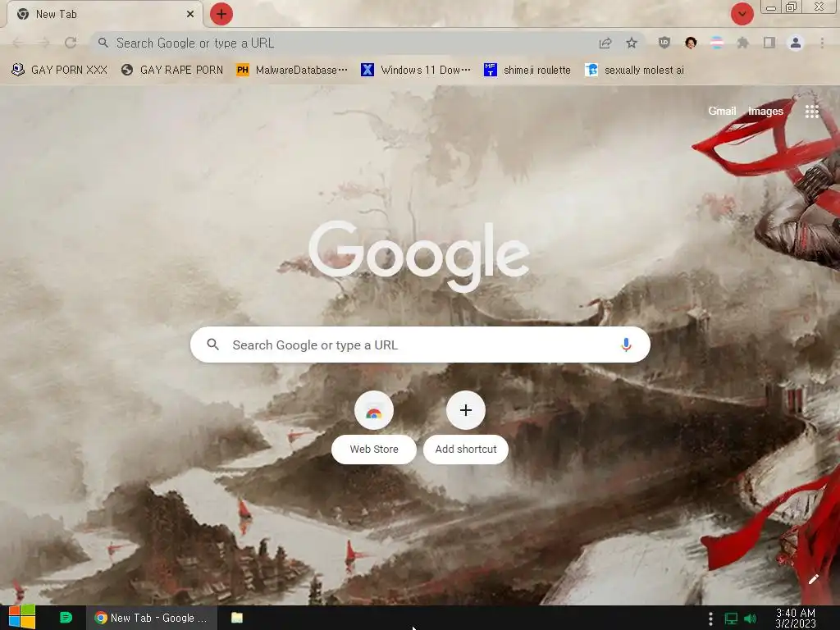The height and width of the screenshot is (630, 840).
Task: Open the Chrome profile avatar menu
Action: pos(796,43)
